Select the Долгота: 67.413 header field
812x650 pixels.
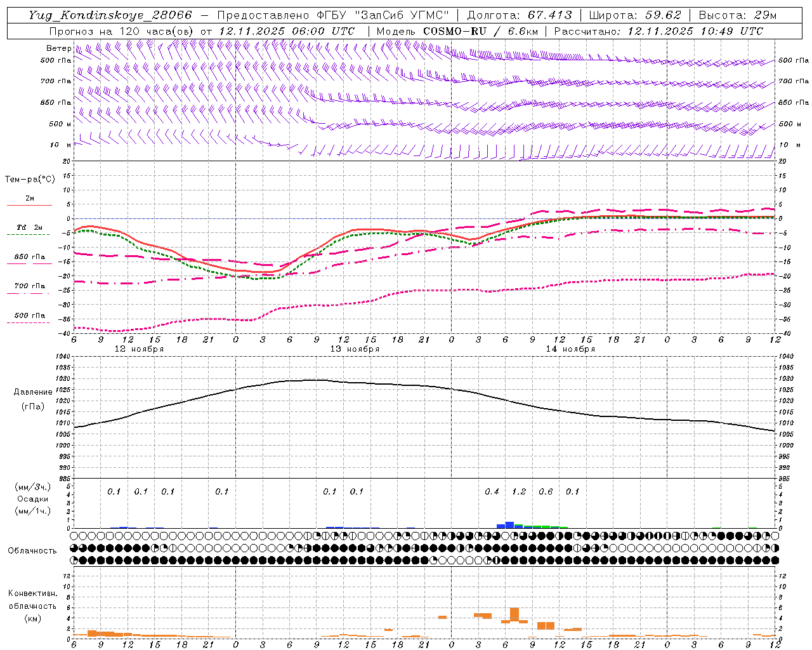point(519,15)
